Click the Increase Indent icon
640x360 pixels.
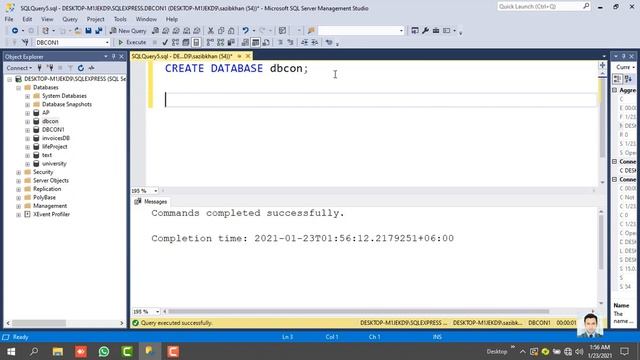point(315,42)
